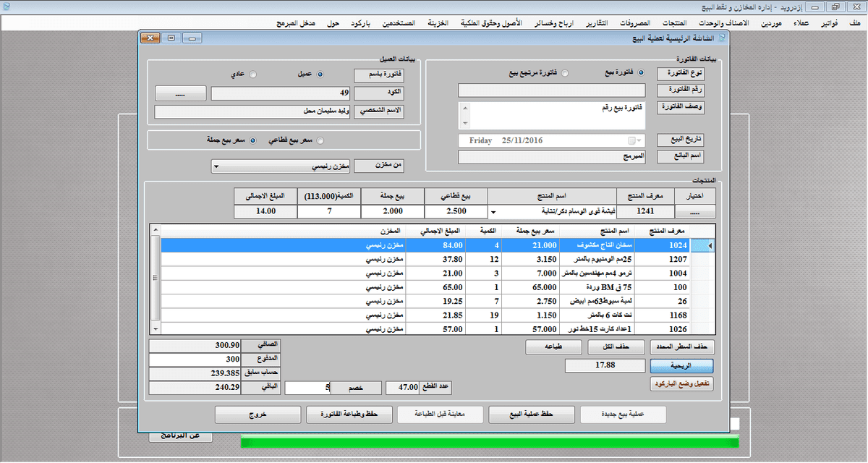Click the '.....' button under 'اختيار' column

[x=695, y=212]
